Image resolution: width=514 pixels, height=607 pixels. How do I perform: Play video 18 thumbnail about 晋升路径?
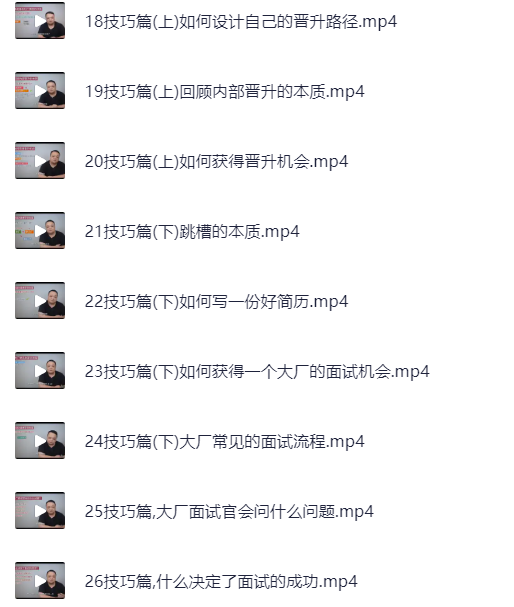pyautogui.click(x=40, y=21)
